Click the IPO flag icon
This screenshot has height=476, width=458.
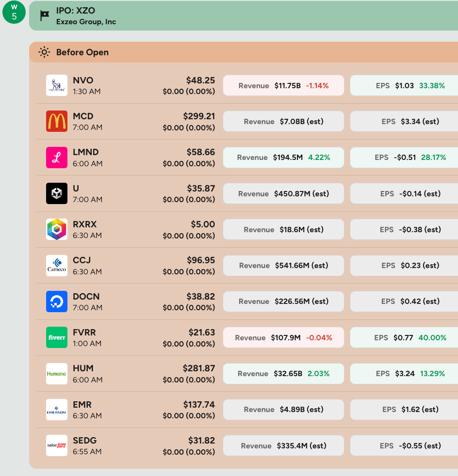coord(45,16)
